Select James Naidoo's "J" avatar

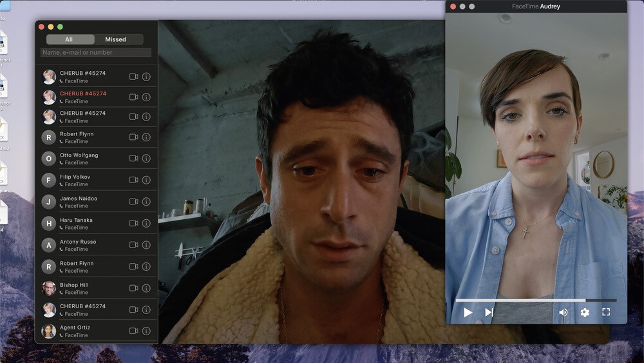point(48,202)
